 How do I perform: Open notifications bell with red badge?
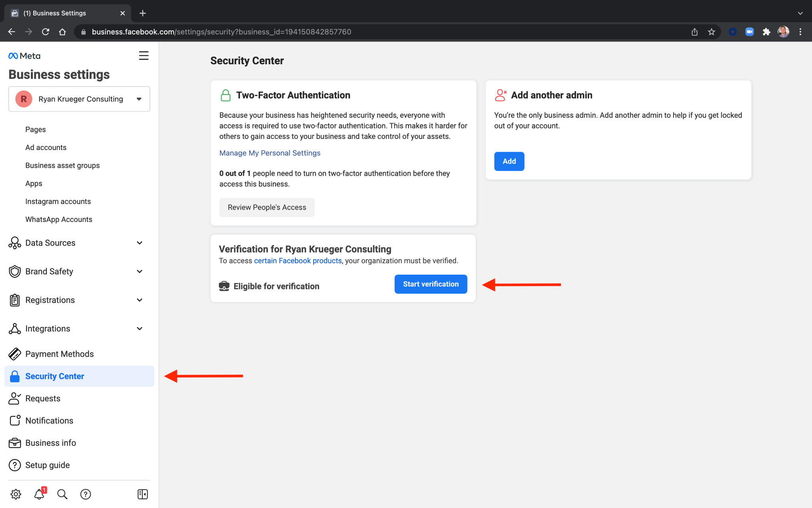point(40,494)
